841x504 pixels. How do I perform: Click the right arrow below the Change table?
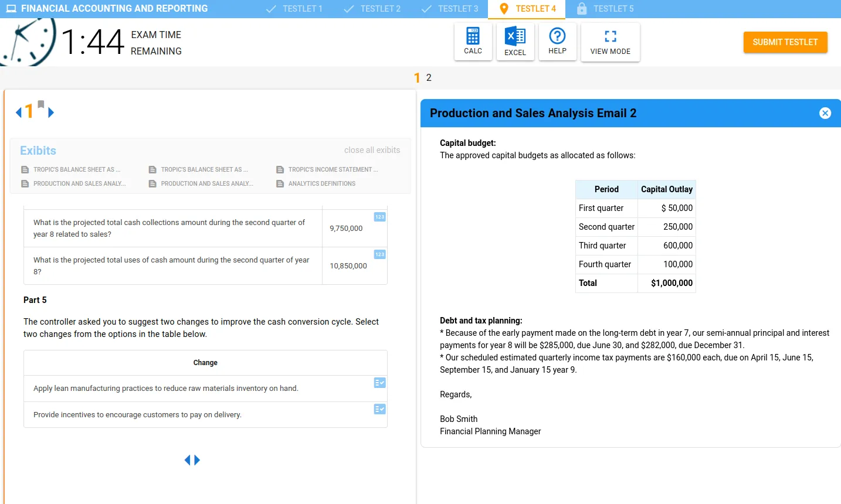[197, 460]
